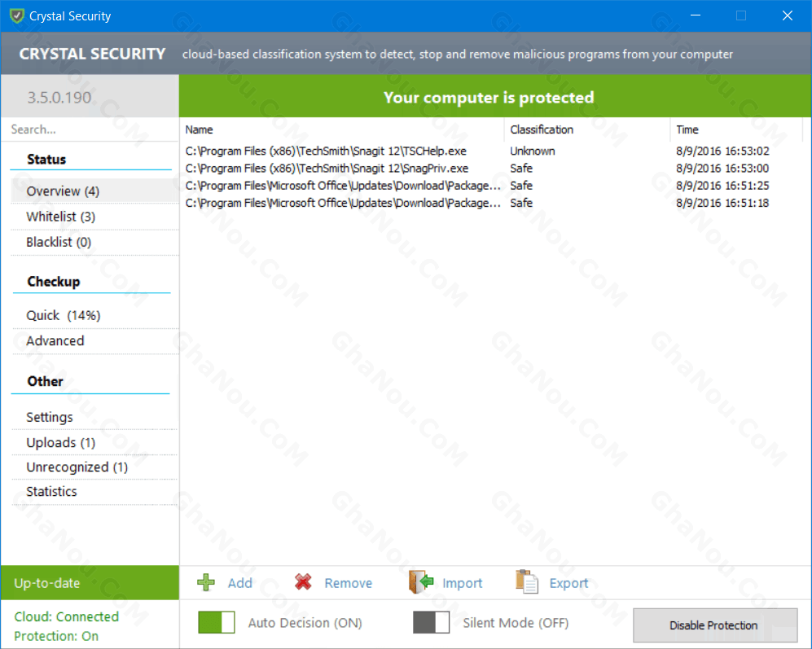Viewport: 812px width, 649px height.
Task: Open Settings in the sidebar
Action: pos(94,417)
